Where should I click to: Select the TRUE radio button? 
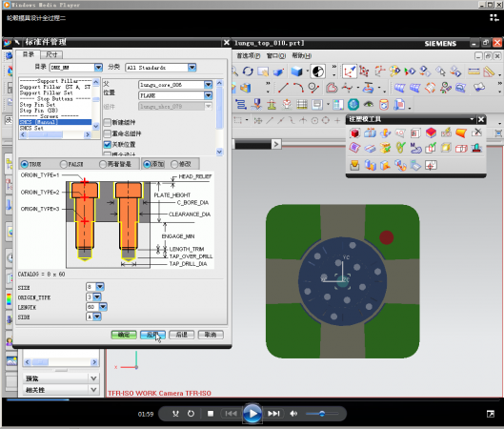pos(25,164)
